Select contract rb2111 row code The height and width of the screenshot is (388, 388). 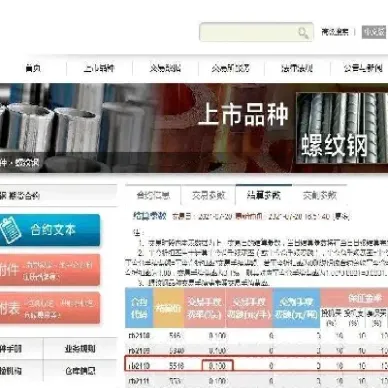pos(139,381)
